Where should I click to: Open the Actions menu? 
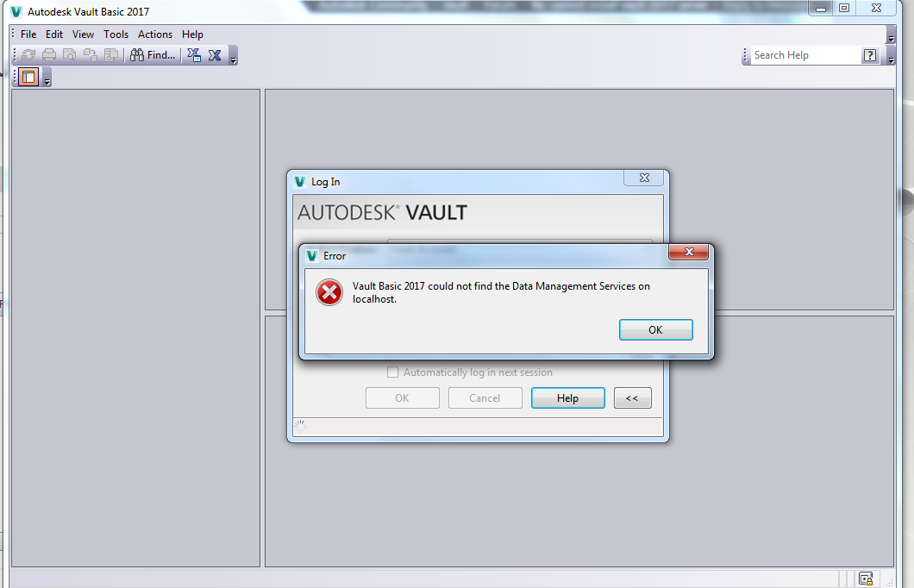point(154,34)
